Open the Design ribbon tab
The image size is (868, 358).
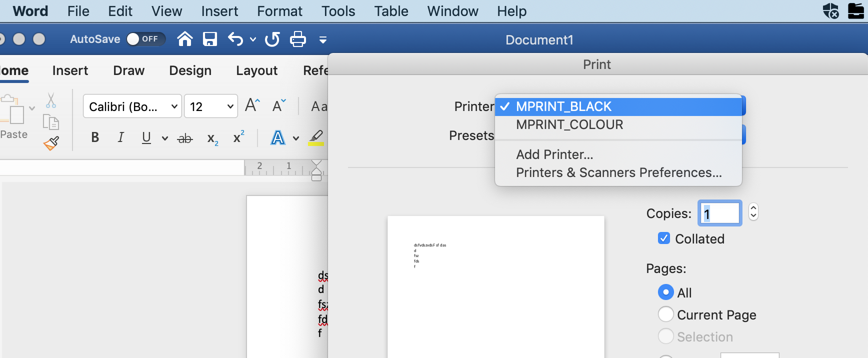[190, 70]
